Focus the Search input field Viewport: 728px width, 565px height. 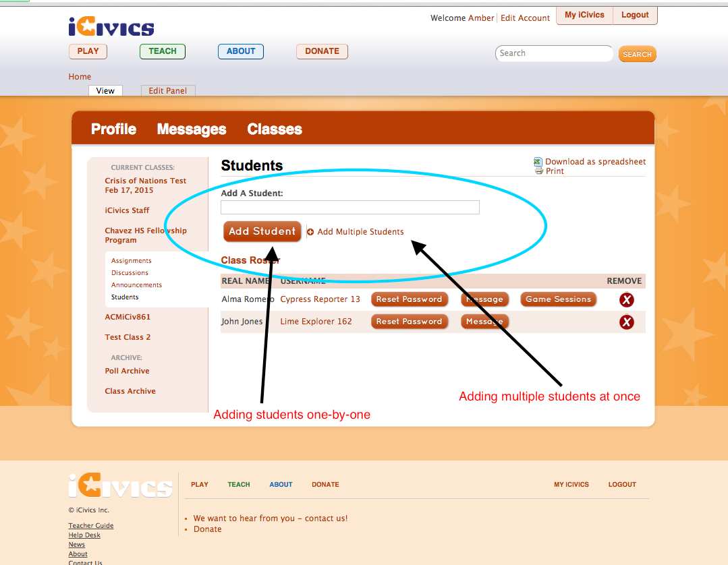tap(554, 53)
